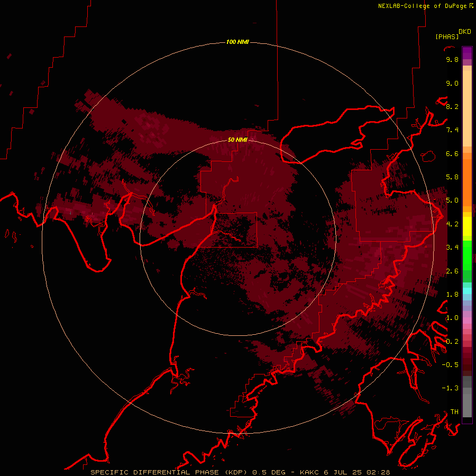
Task: Click the -1.3 value on the color scale
Action: [x=450, y=388]
